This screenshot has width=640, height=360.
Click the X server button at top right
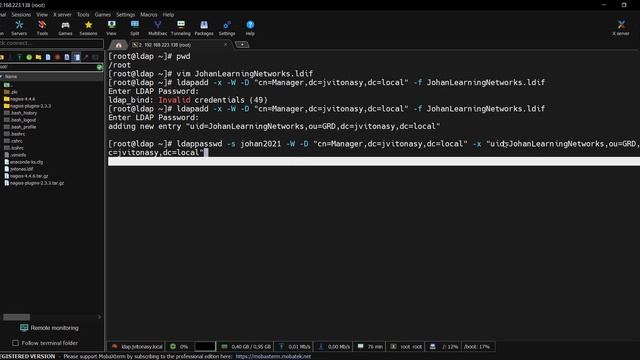coord(621,28)
